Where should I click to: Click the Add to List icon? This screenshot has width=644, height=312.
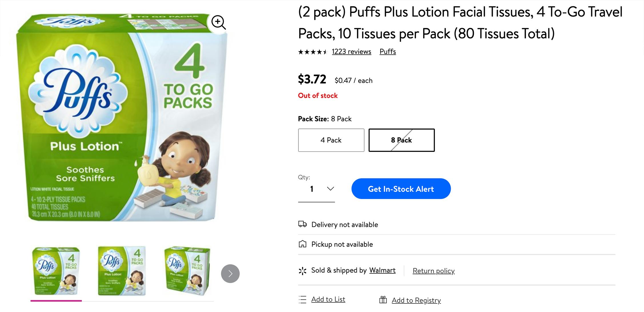tap(302, 299)
